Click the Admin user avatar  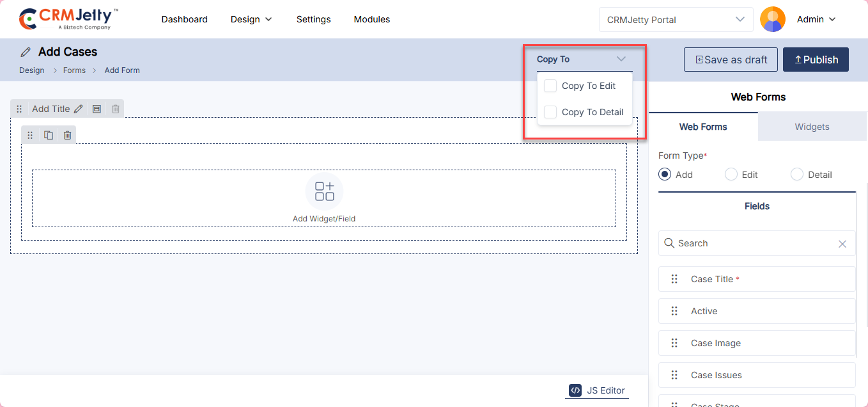tap(772, 19)
